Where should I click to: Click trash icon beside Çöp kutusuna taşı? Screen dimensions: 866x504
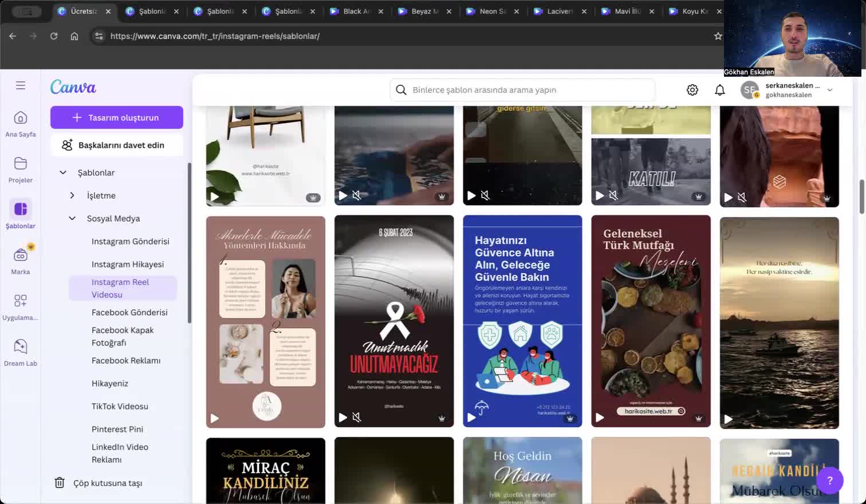[x=60, y=483]
